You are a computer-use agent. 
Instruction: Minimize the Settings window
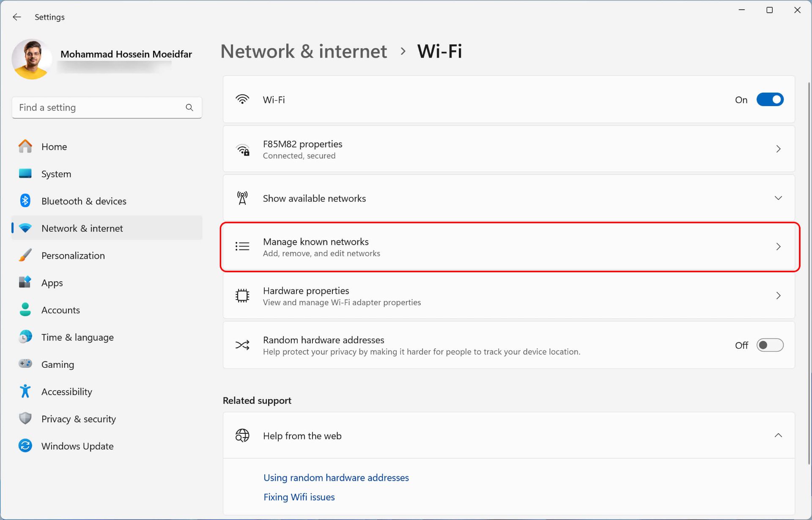pyautogui.click(x=742, y=10)
